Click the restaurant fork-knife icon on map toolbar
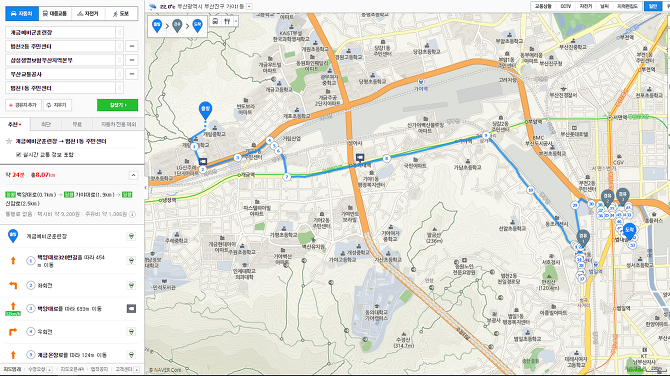The image size is (670, 376). [x=227, y=21]
